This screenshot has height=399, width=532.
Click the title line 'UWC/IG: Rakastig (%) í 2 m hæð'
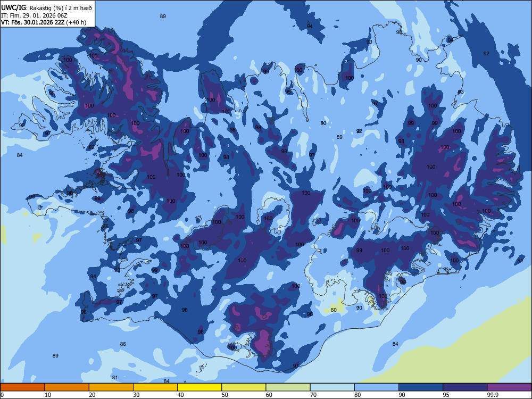[46, 7]
